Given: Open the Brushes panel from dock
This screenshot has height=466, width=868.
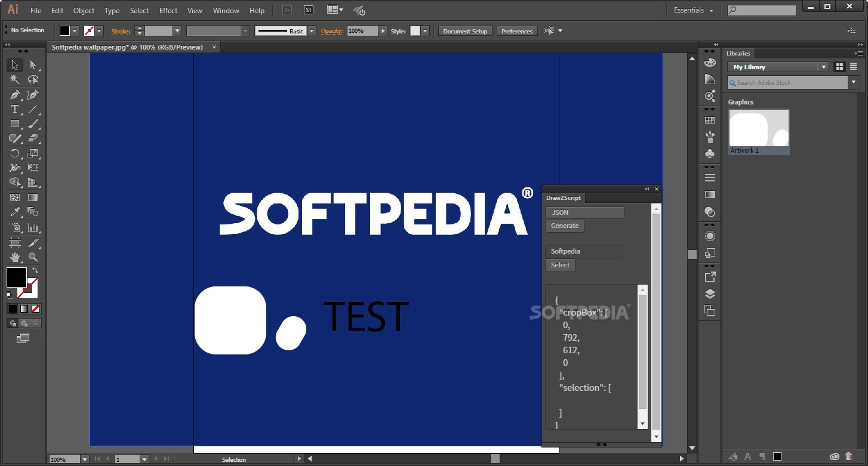Looking at the screenshot, I should (710, 137).
